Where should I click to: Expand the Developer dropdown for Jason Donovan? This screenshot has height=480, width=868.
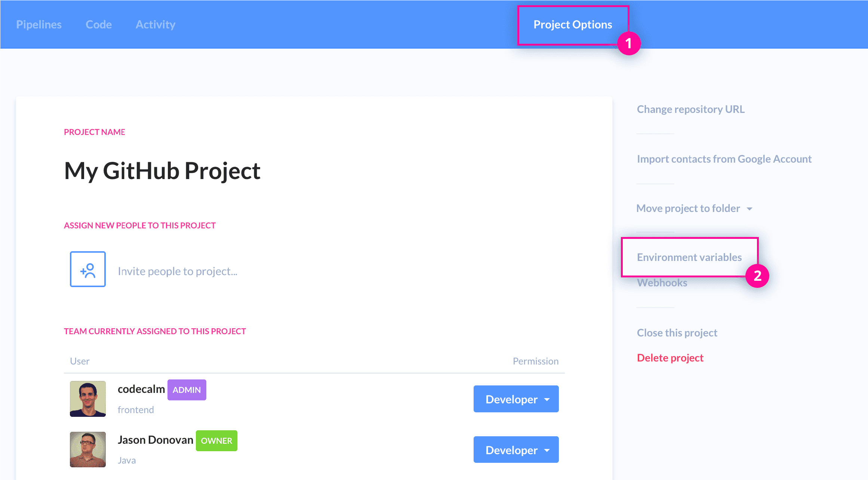pos(516,450)
